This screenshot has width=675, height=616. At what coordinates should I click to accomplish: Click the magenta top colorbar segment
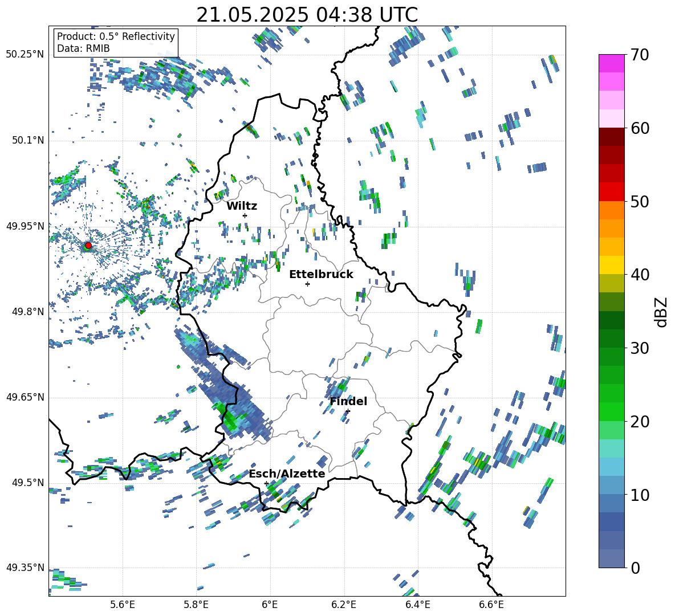(611, 63)
